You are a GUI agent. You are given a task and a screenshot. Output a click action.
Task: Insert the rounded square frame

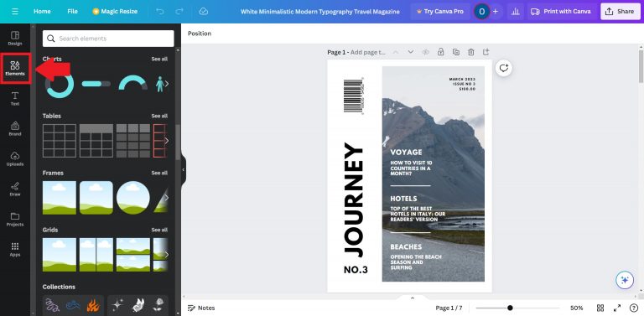[96, 198]
